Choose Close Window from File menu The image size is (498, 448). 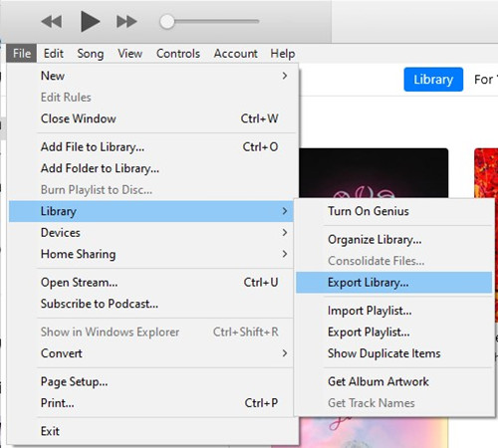151,118
